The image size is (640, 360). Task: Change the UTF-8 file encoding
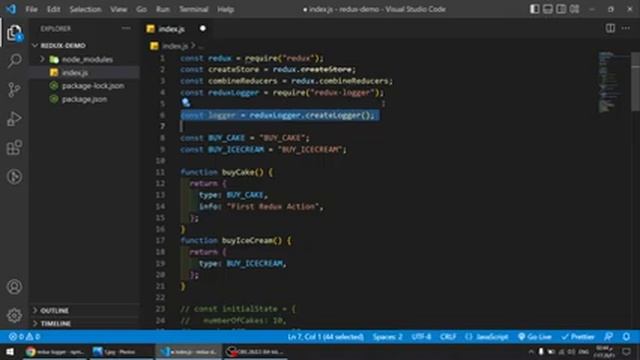click(421, 337)
